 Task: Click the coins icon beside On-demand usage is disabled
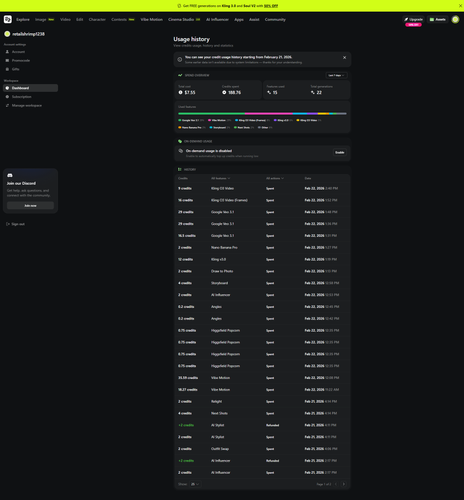[x=181, y=151]
